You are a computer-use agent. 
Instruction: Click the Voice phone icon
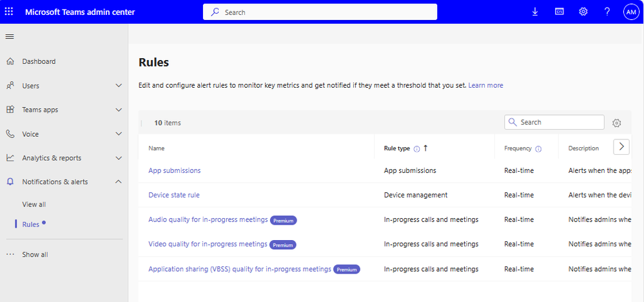tap(11, 134)
